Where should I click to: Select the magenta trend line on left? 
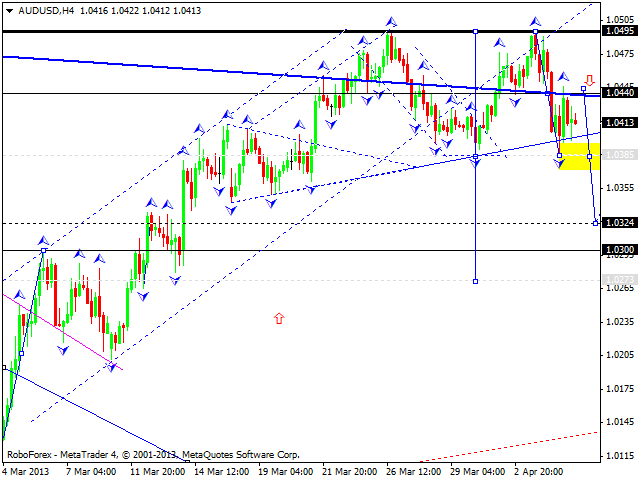(60, 330)
